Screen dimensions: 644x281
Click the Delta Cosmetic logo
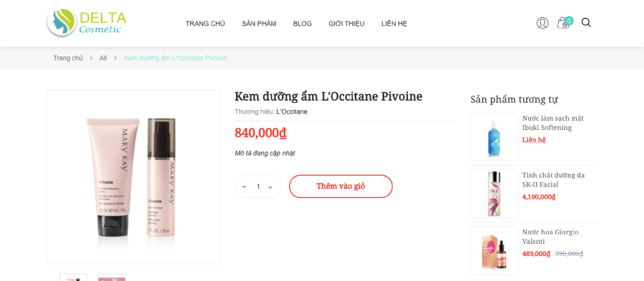point(87,23)
